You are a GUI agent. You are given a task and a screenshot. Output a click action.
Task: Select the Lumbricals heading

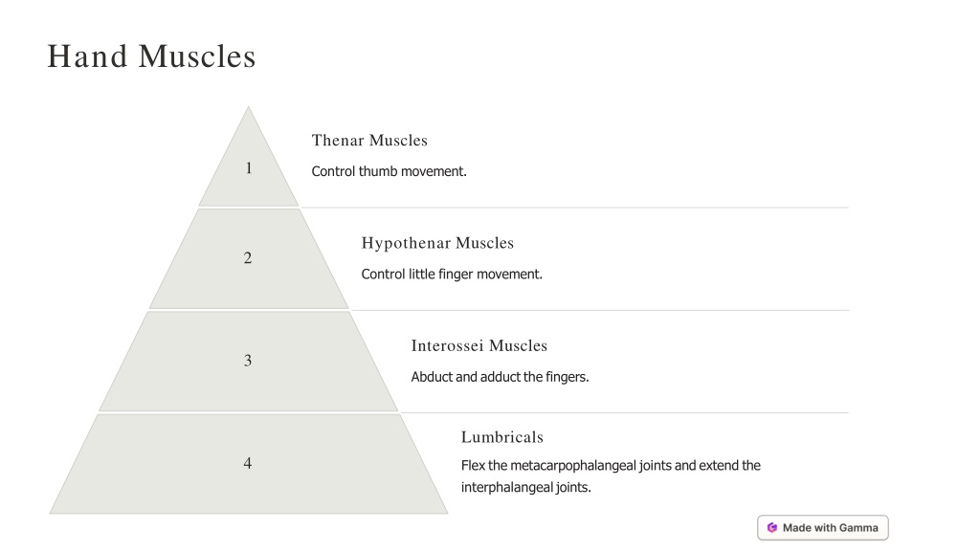(x=501, y=437)
